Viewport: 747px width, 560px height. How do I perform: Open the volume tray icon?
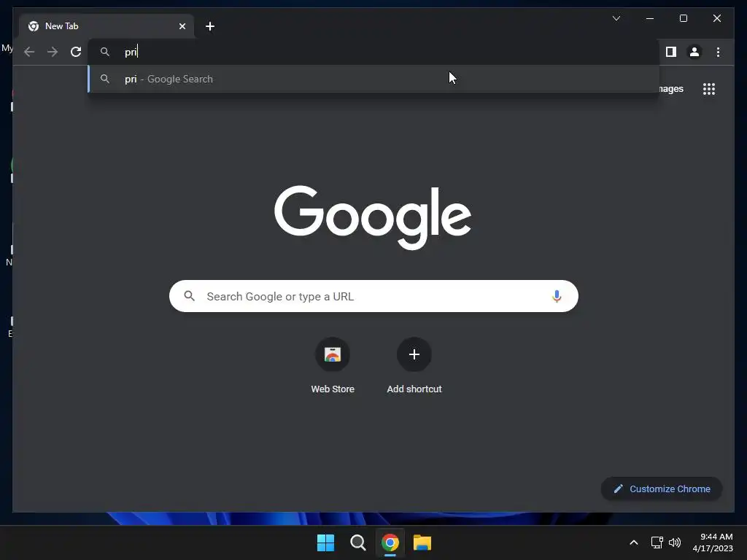675,542
